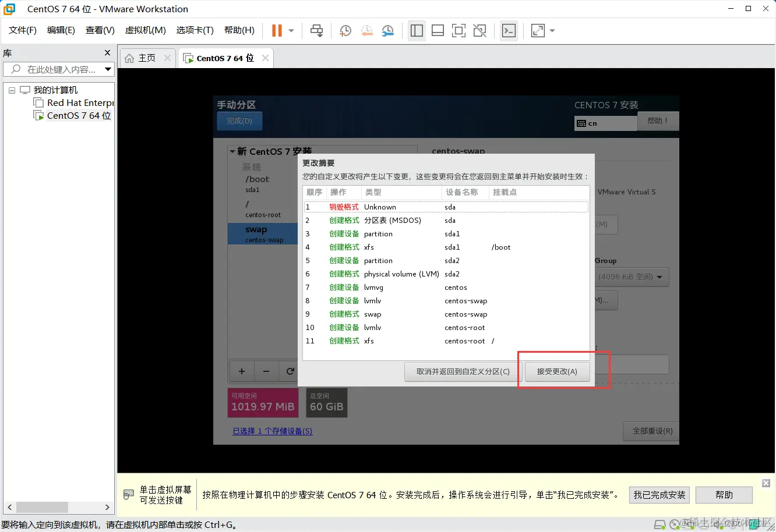Viewport: 776px width, 532px height.
Task: Collapse the 新 CentOS 7 安装 section
Action: [232, 151]
